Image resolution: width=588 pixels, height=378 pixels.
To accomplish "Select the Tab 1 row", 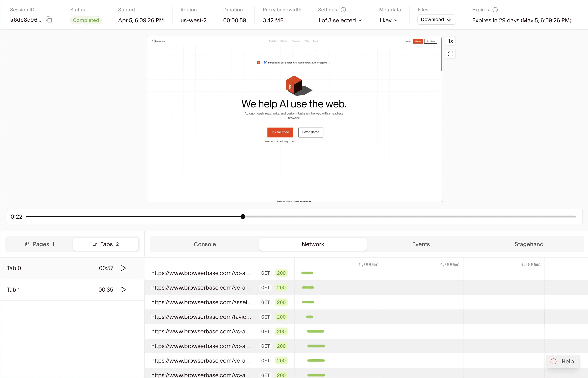I will pyautogui.click(x=49, y=290).
